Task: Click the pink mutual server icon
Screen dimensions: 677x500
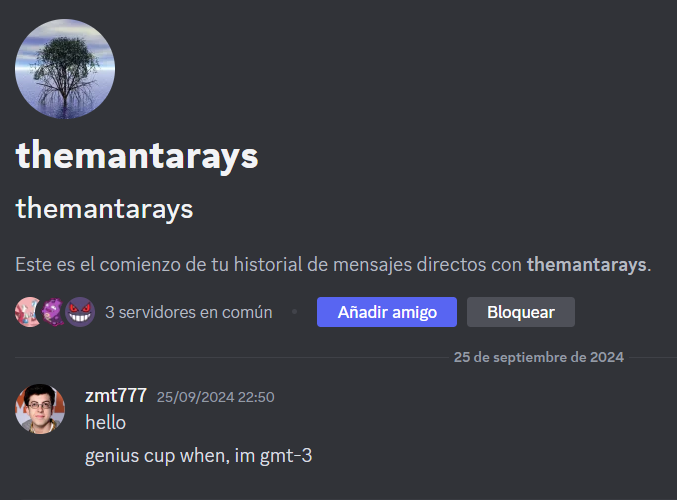Action: [x=27, y=312]
